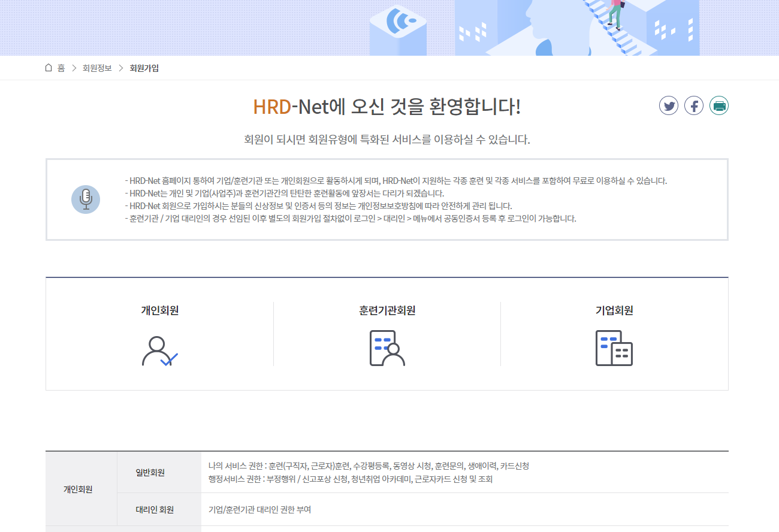
Task: Click the line starting '행정서비스 권한'
Action: [350, 479]
